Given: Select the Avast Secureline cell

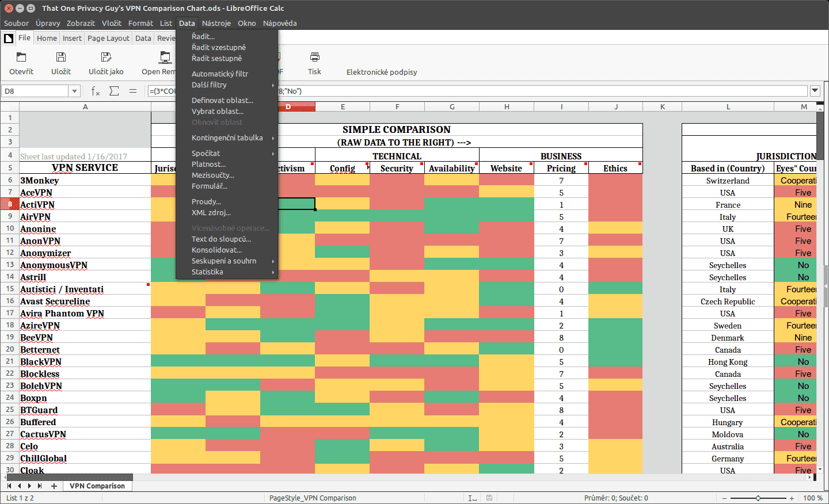Looking at the screenshot, I should 85,301.
